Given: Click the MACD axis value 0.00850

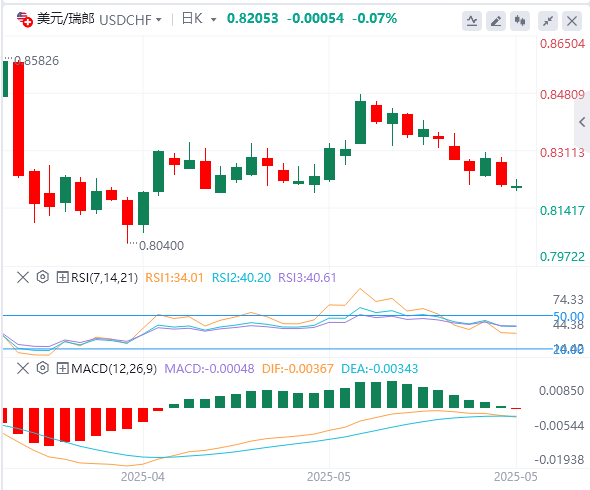Looking at the screenshot, I should [561, 391].
